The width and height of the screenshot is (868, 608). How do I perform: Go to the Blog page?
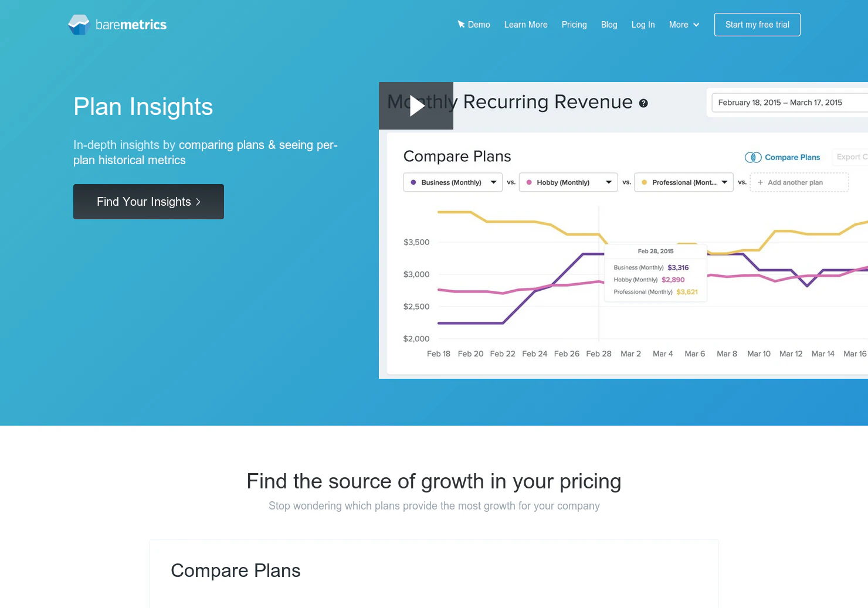(x=609, y=25)
